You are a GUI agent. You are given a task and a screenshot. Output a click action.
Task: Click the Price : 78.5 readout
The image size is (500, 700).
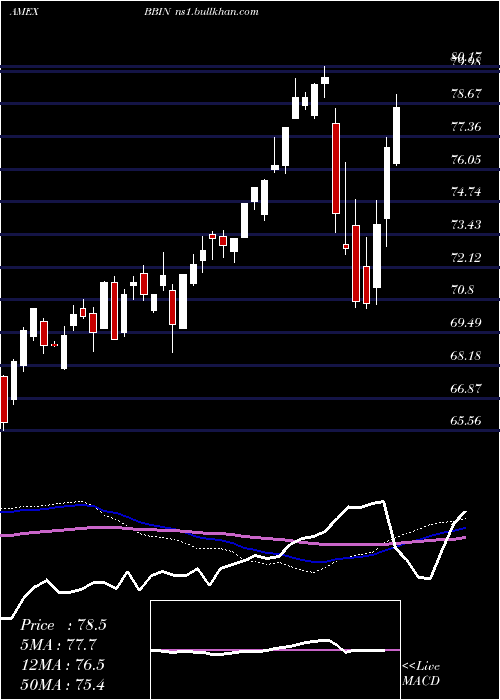pyautogui.click(x=63, y=625)
